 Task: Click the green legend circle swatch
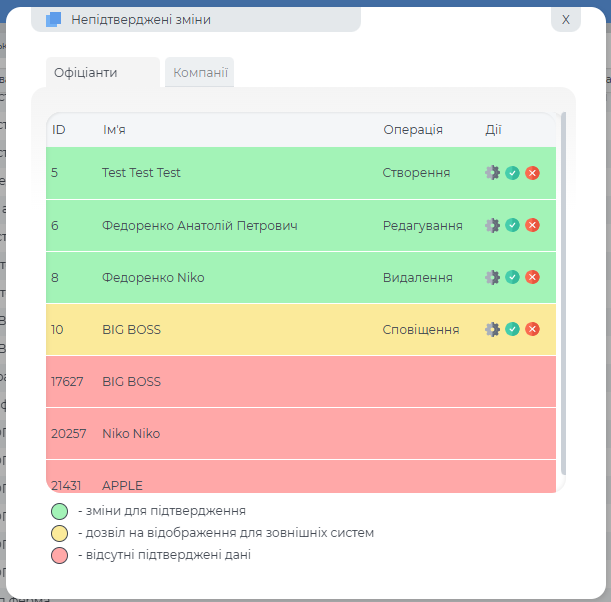60,511
